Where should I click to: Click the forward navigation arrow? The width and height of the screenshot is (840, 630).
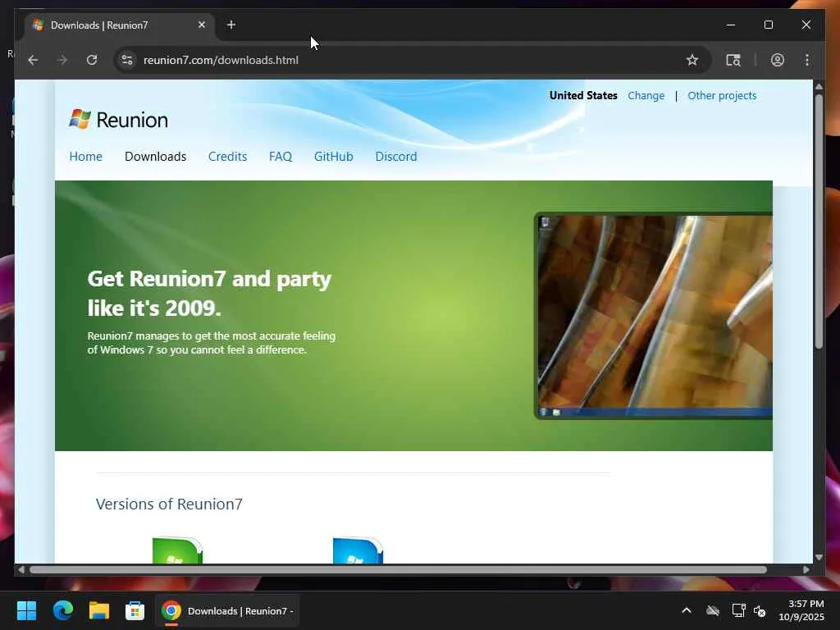(62, 60)
